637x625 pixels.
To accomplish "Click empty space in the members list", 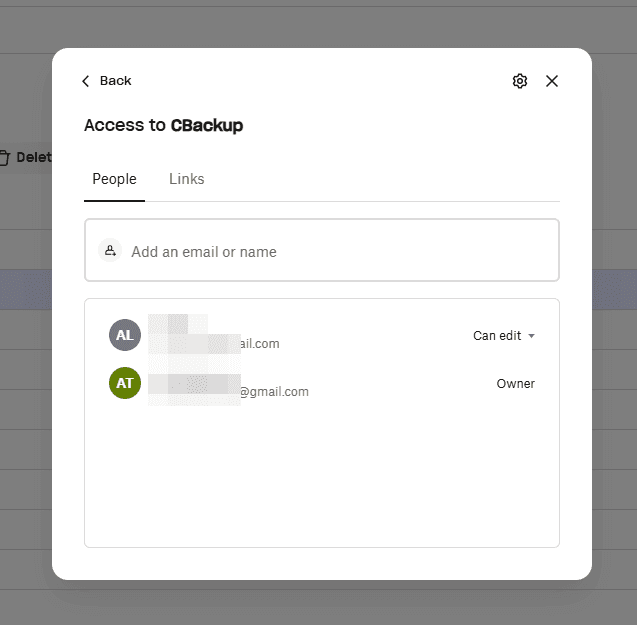I will pyautogui.click(x=321, y=480).
